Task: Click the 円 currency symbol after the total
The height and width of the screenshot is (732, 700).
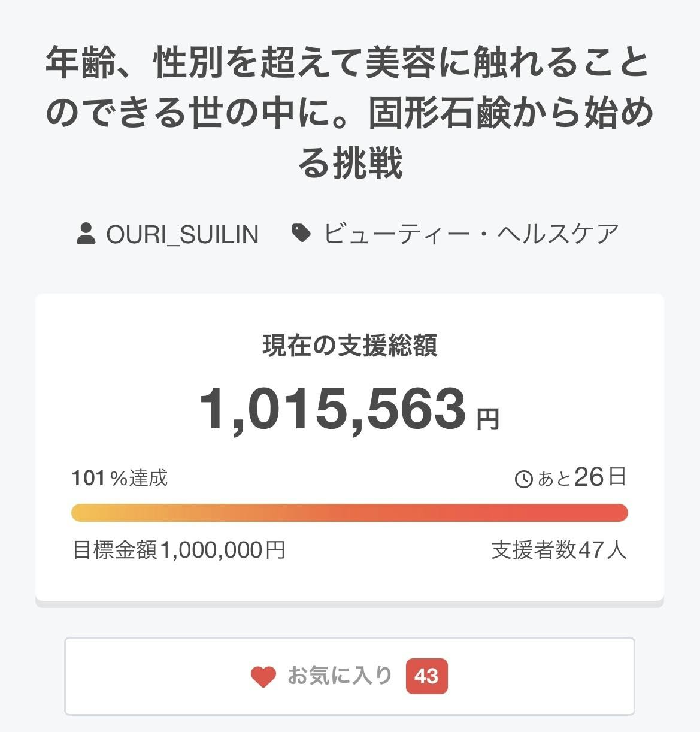Action: (x=487, y=419)
